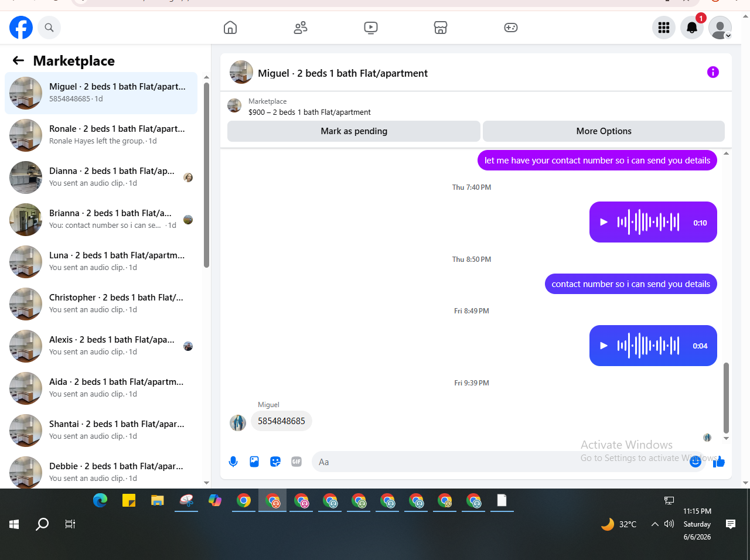Open the white document icon on the taskbar
This screenshot has height=560, width=750.
click(502, 500)
